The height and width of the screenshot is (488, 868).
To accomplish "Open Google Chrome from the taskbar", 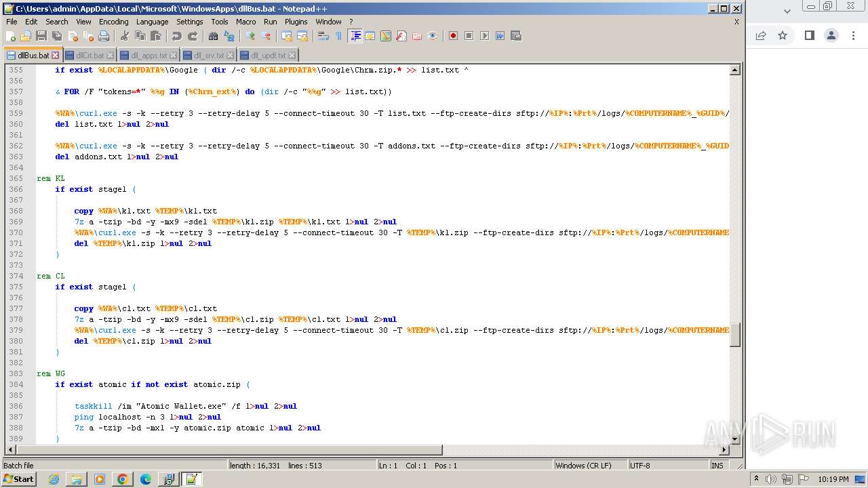I will pos(122,479).
